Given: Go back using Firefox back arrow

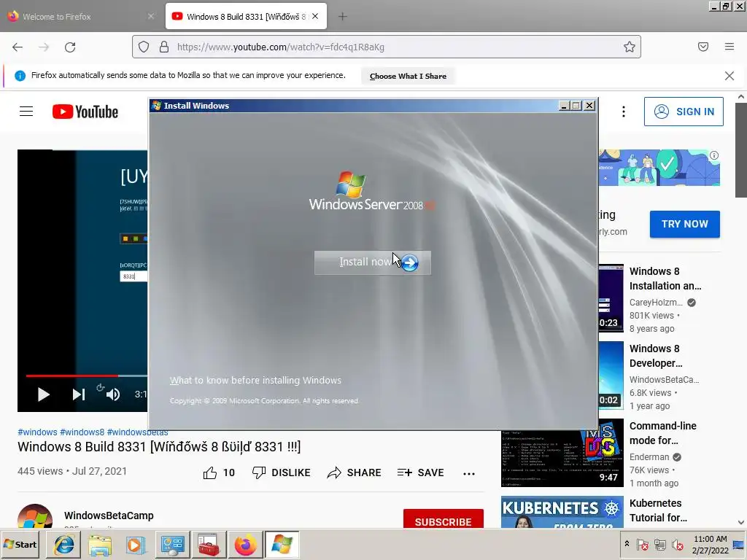Looking at the screenshot, I should [18, 47].
